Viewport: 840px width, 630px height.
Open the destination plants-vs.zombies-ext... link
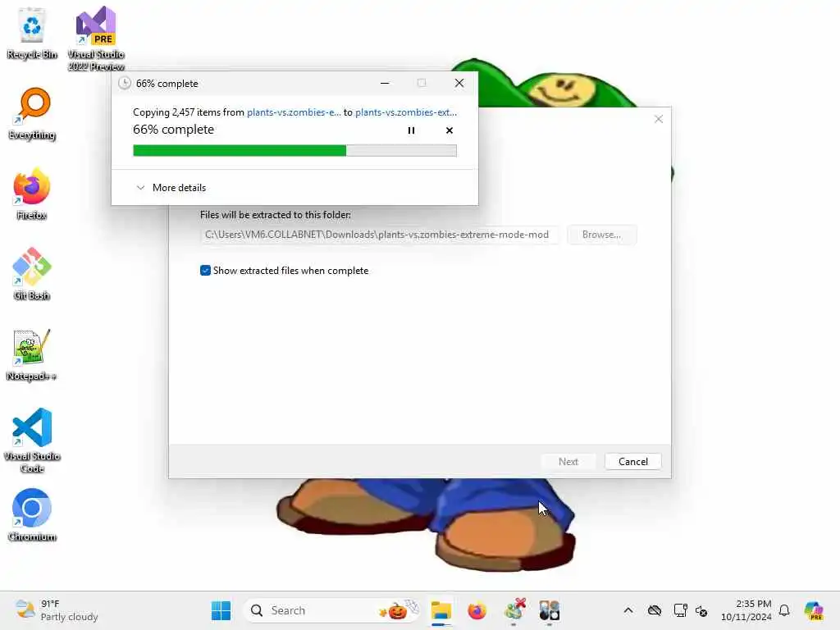click(406, 112)
